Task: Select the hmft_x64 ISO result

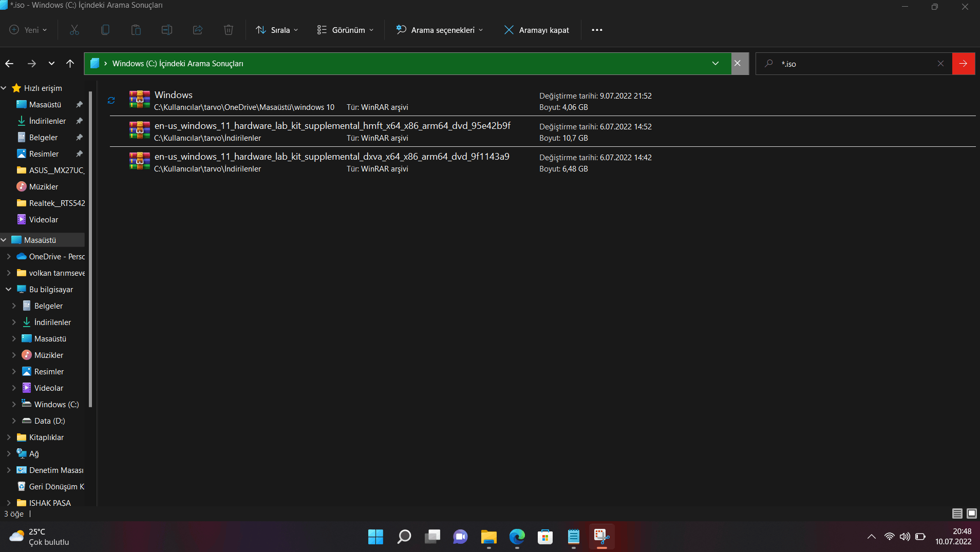Action: 542,131
